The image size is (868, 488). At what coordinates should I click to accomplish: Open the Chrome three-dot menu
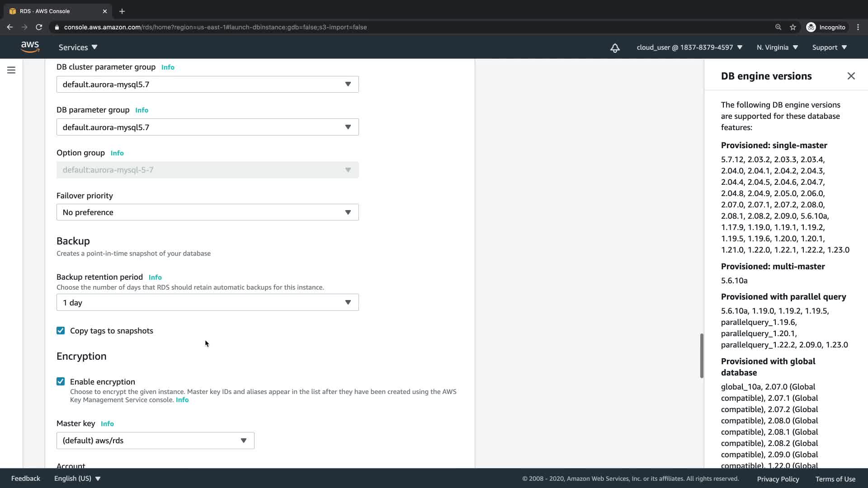858,27
